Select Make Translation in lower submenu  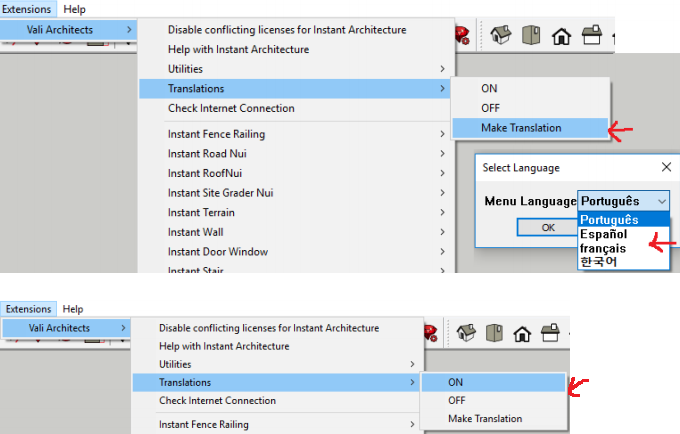[494, 419]
